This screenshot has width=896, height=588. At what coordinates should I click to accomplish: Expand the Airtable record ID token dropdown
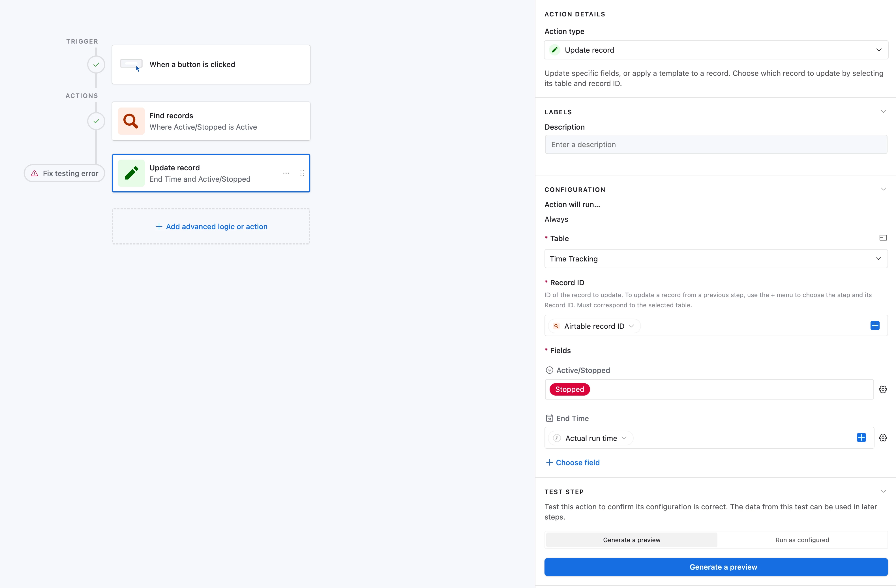click(x=631, y=326)
